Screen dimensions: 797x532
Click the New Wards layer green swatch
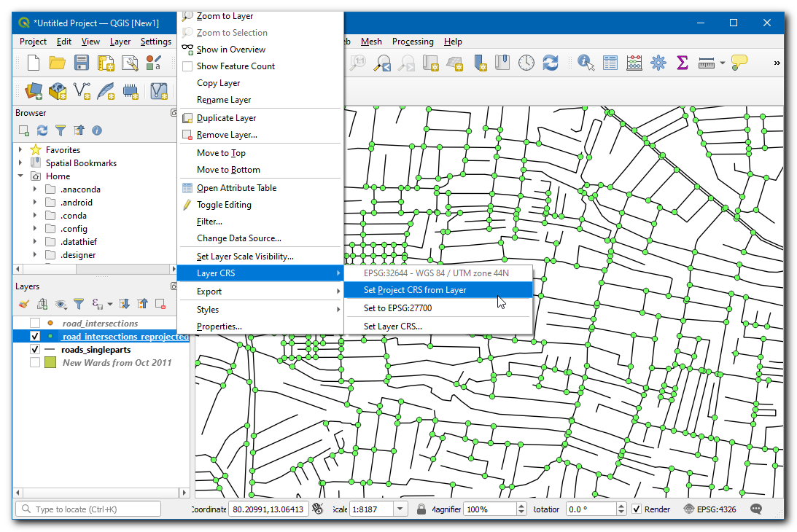(x=50, y=363)
